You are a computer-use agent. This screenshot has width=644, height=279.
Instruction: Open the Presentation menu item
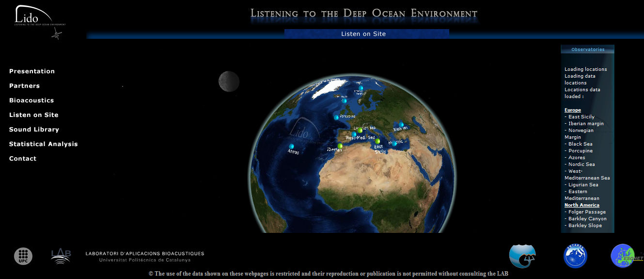coord(32,71)
